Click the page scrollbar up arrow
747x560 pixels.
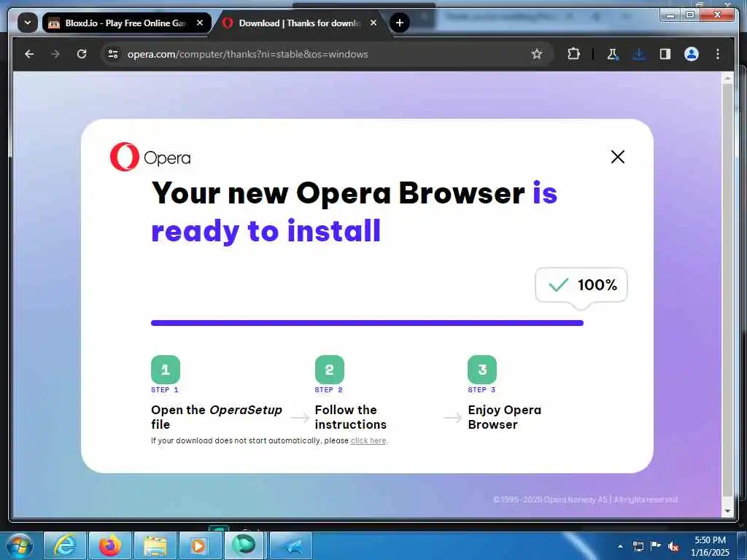tap(727, 78)
